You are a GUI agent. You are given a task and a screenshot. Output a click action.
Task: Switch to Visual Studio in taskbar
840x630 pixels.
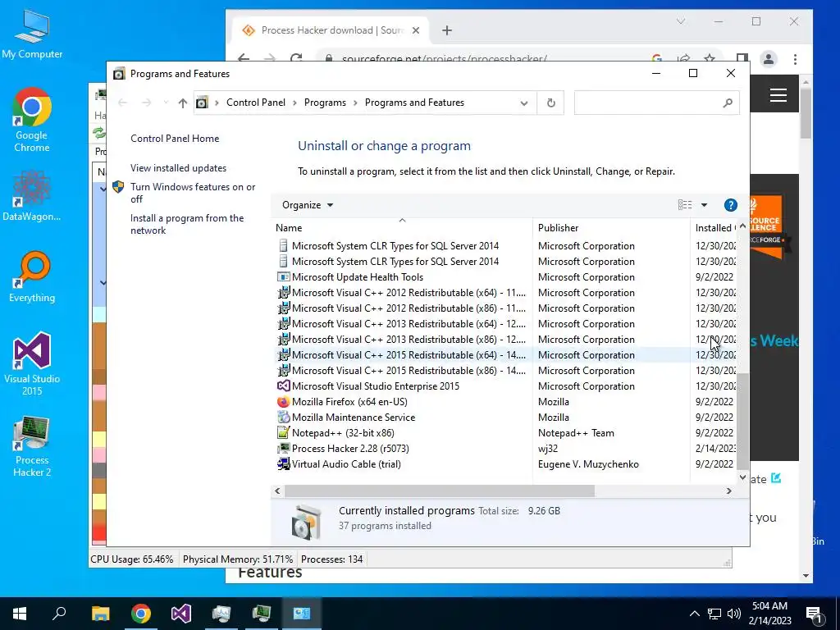click(181, 614)
